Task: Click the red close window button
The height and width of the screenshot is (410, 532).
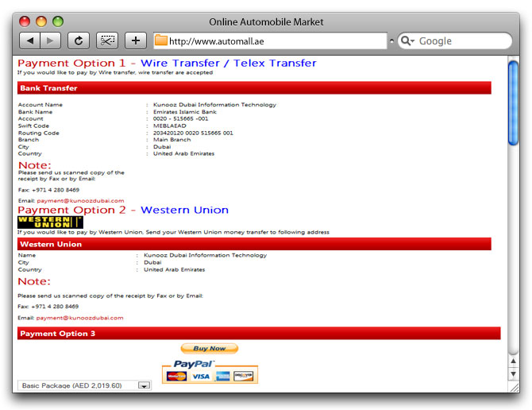Action: coord(25,21)
